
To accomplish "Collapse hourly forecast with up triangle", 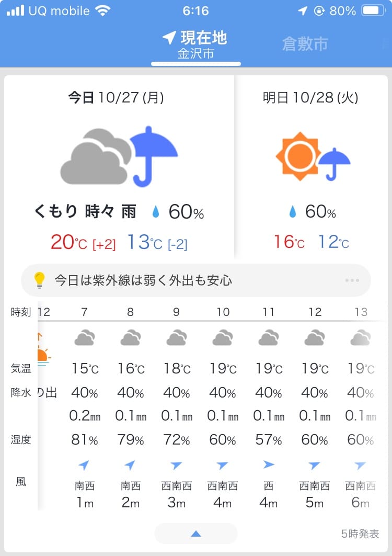I will click(x=196, y=534).
